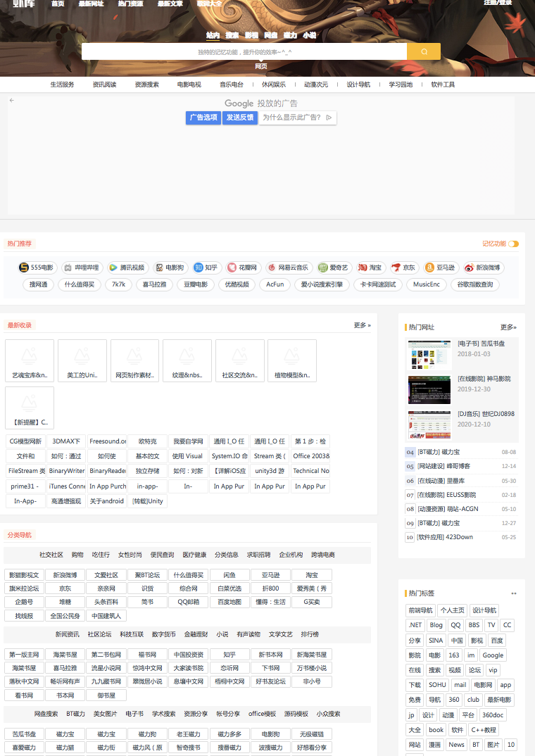The height and width of the screenshot is (756, 535).
Task: Select the 磁力 search tab
Action: tap(290, 35)
